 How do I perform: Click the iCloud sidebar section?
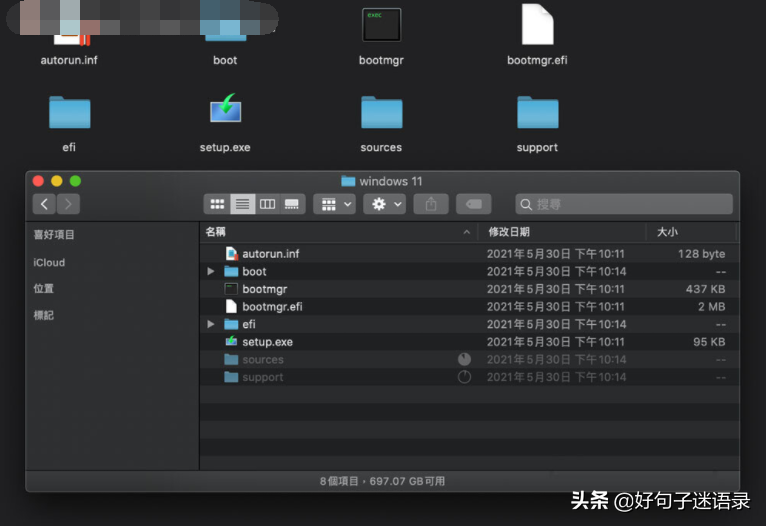coord(49,263)
